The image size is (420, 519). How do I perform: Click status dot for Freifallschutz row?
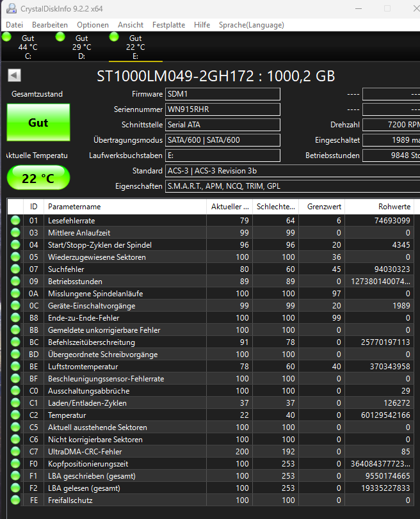pyautogui.click(x=15, y=500)
